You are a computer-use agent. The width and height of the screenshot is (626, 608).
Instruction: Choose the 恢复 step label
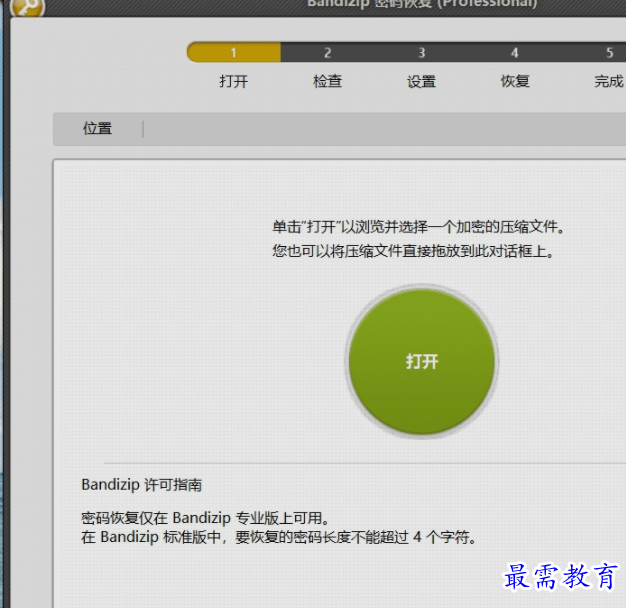[515, 82]
